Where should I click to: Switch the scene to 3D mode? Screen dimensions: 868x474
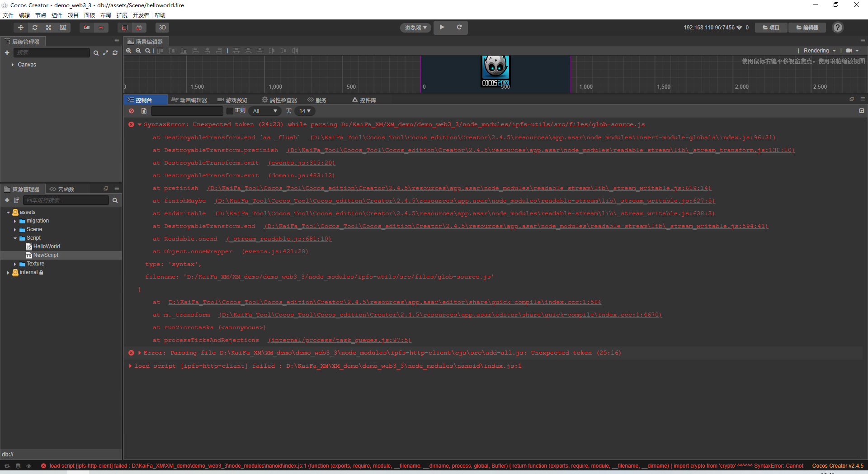pos(162,28)
